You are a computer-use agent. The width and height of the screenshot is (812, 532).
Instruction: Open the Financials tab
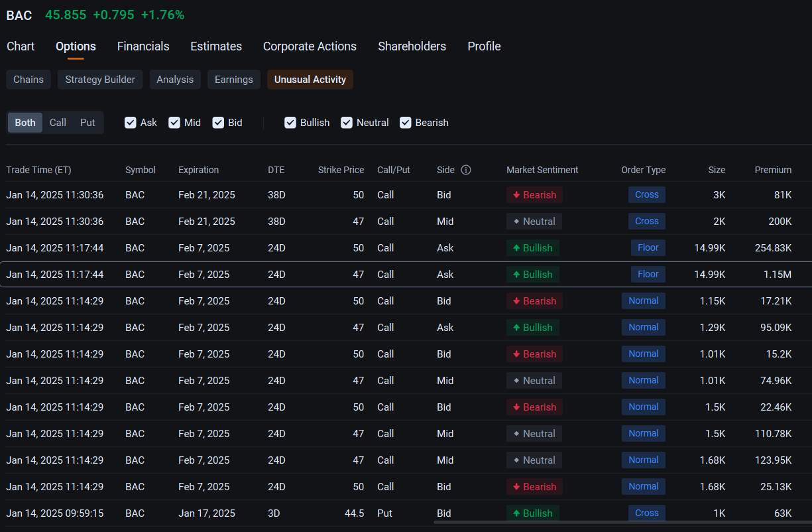coord(143,46)
